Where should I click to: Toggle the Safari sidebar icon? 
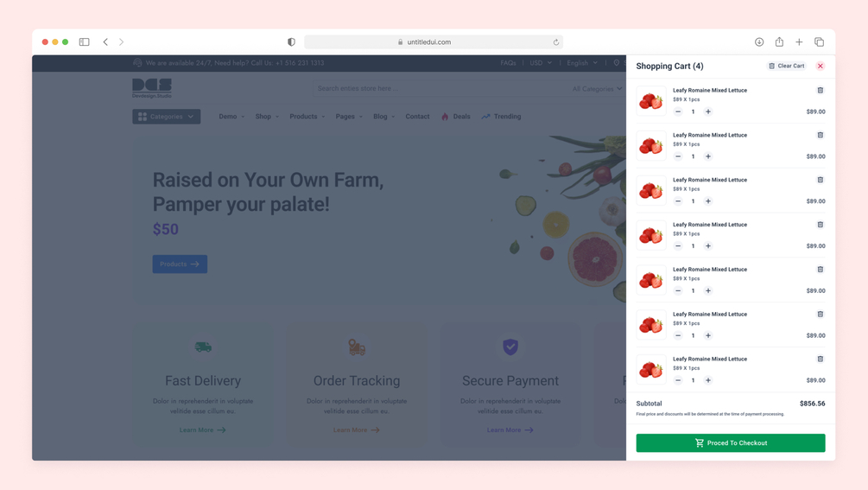click(x=84, y=42)
